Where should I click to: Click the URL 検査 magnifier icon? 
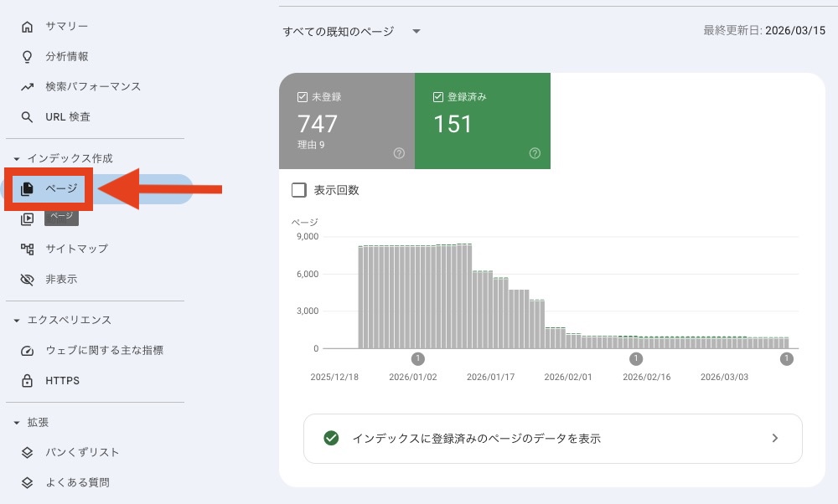[27, 116]
